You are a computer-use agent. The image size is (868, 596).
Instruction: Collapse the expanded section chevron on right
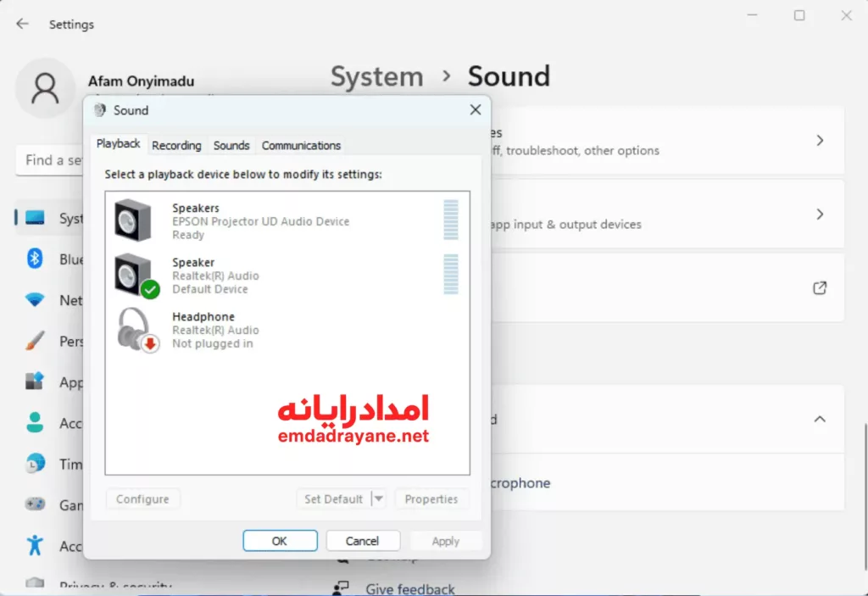[x=819, y=419]
